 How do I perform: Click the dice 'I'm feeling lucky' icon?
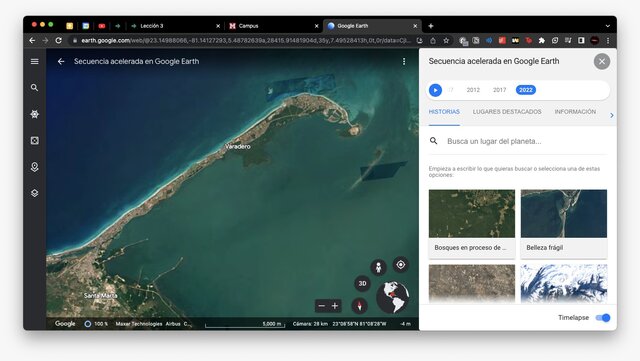tap(35, 140)
